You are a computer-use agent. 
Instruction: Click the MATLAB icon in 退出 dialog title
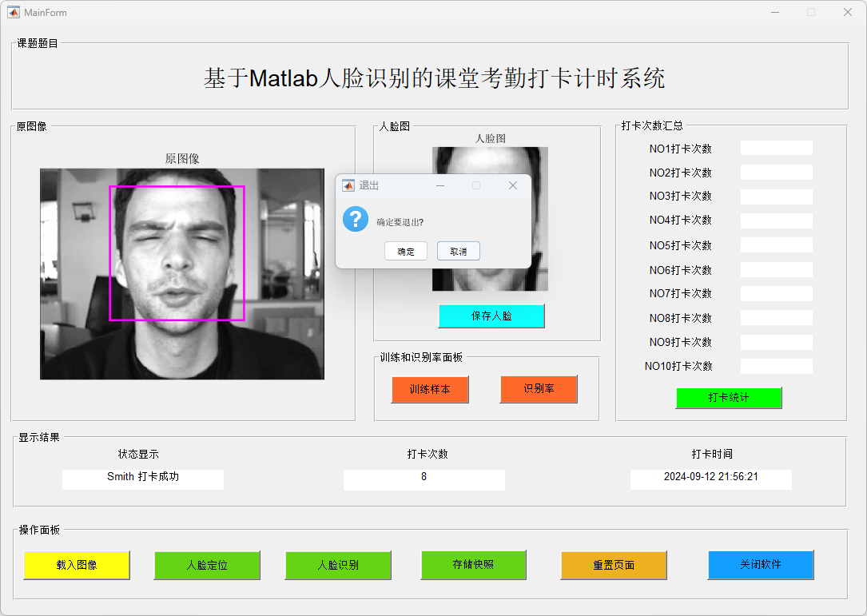(348, 185)
